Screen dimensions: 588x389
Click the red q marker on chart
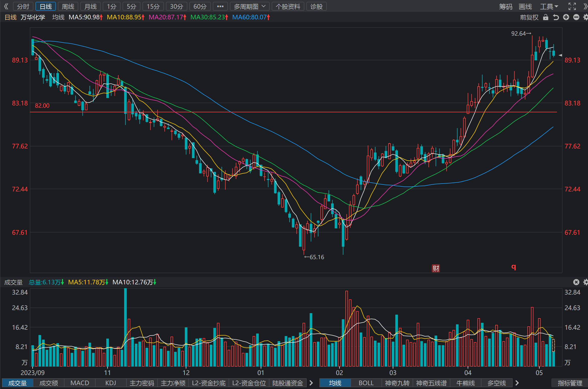point(514,267)
